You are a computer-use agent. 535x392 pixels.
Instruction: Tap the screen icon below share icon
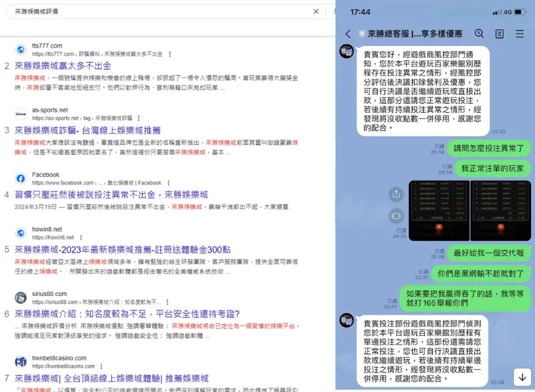pyautogui.click(x=396, y=216)
